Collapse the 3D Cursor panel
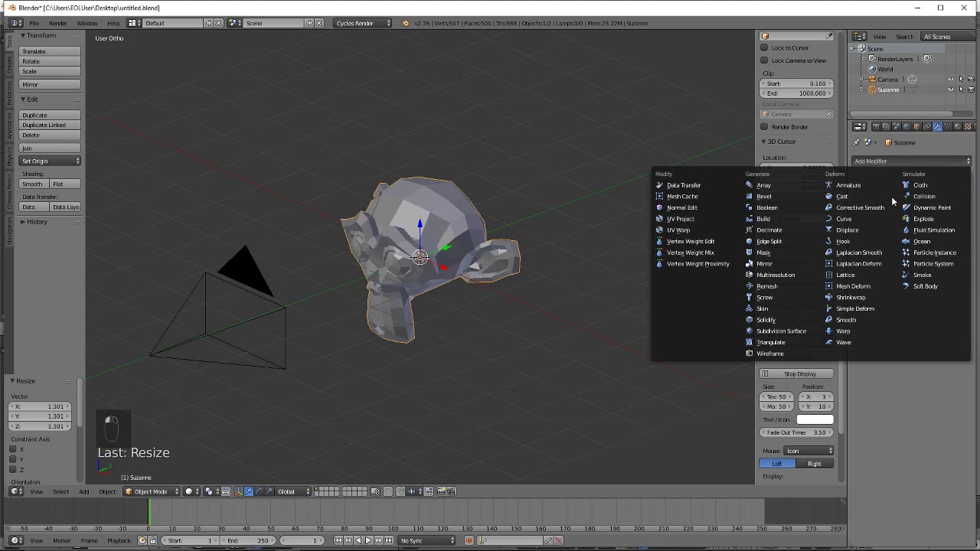The height and width of the screenshot is (551, 980). click(x=763, y=142)
